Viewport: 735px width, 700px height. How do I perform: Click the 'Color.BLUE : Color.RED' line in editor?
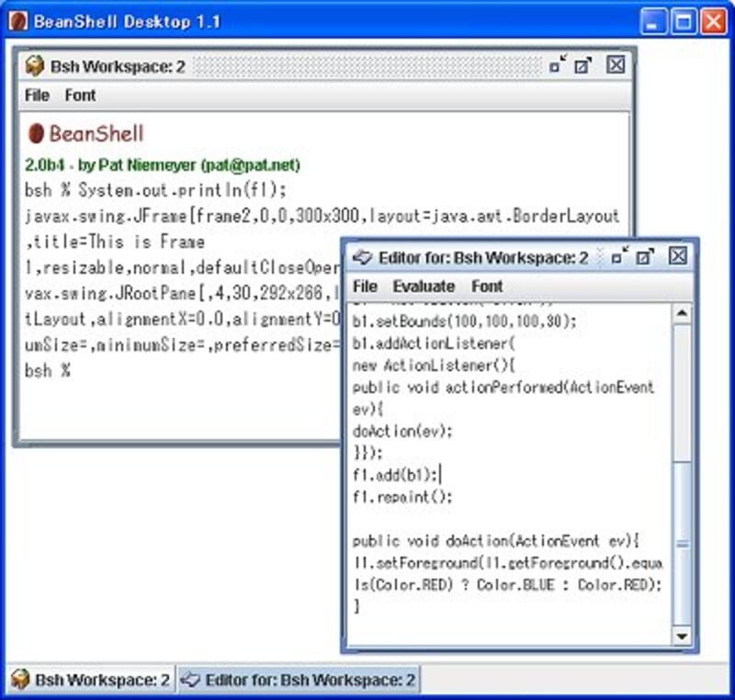coord(507,585)
